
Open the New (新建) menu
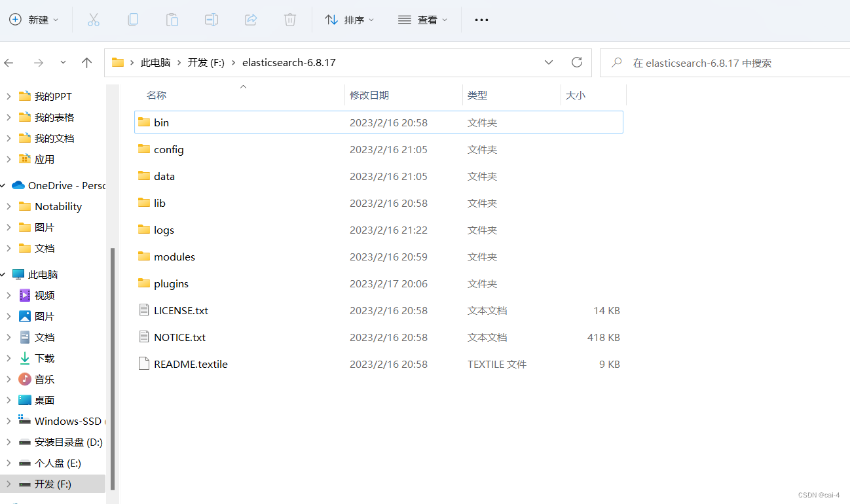(34, 20)
